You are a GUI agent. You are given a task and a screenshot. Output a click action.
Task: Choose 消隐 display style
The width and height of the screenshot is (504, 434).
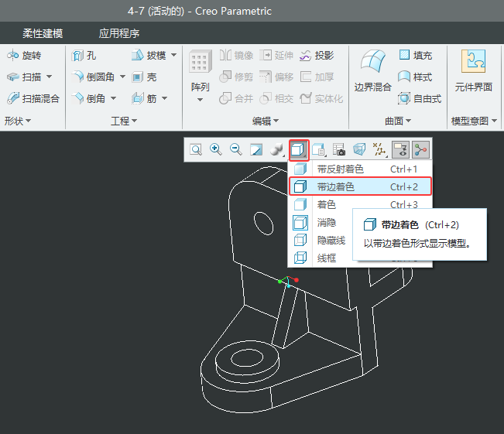(x=321, y=222)
